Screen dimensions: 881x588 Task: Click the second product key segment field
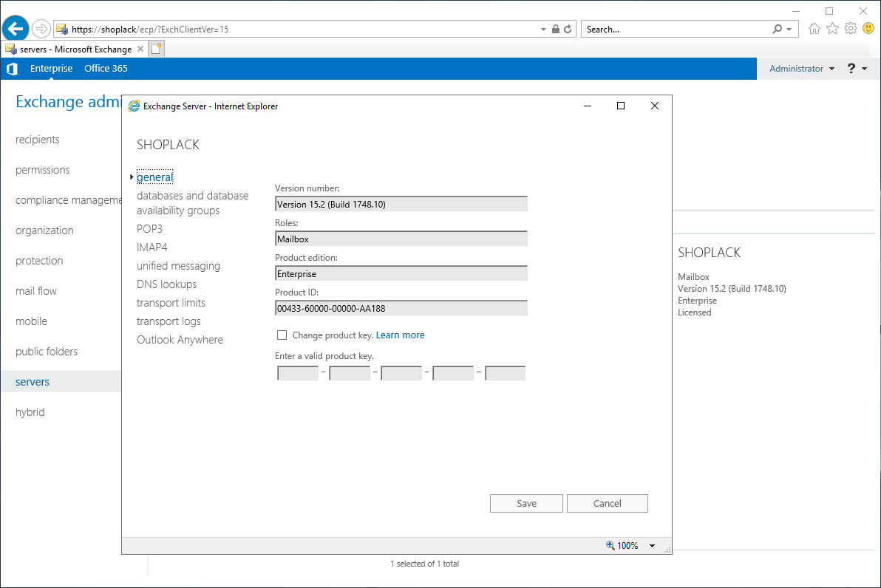click(350, 373)
